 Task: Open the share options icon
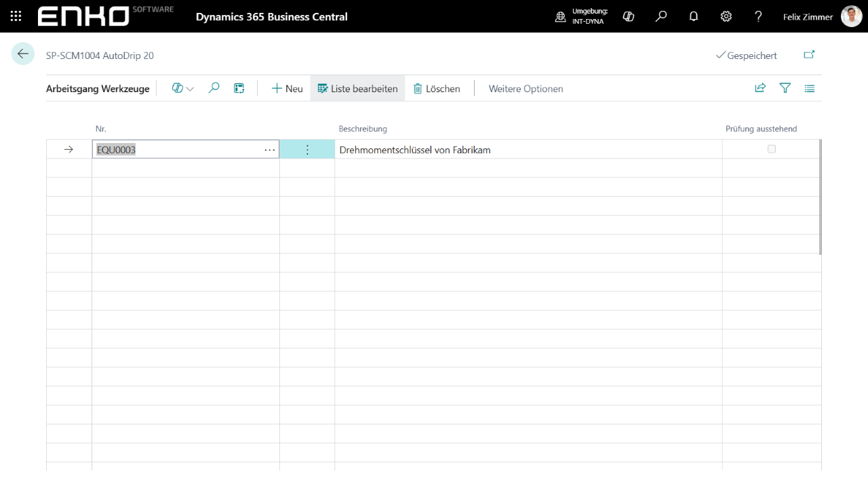click(759, 87)
